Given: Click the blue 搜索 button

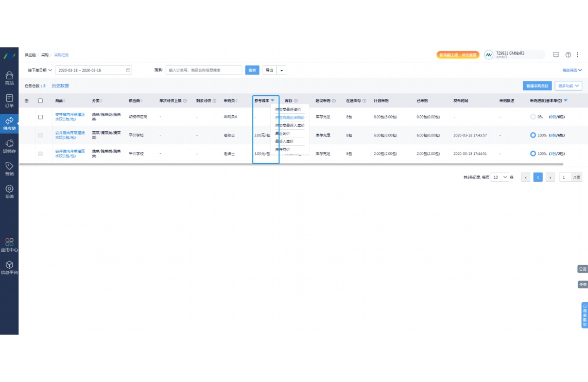Looking at the screenshot, I should click(x=252, y=70).
